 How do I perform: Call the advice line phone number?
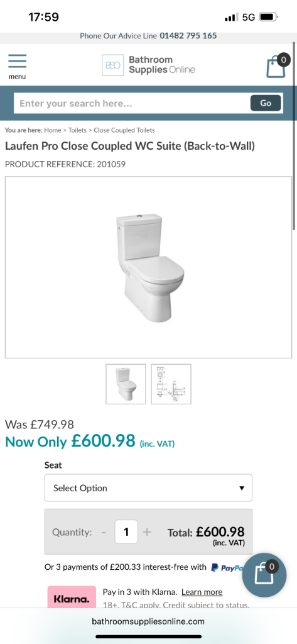[x=188, y=36]
